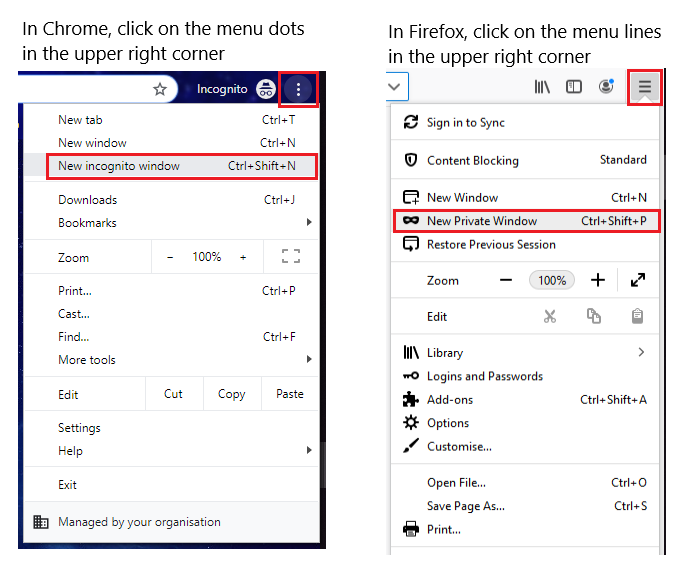Open Downloads from Chrome menu

[x=171, y=200]
